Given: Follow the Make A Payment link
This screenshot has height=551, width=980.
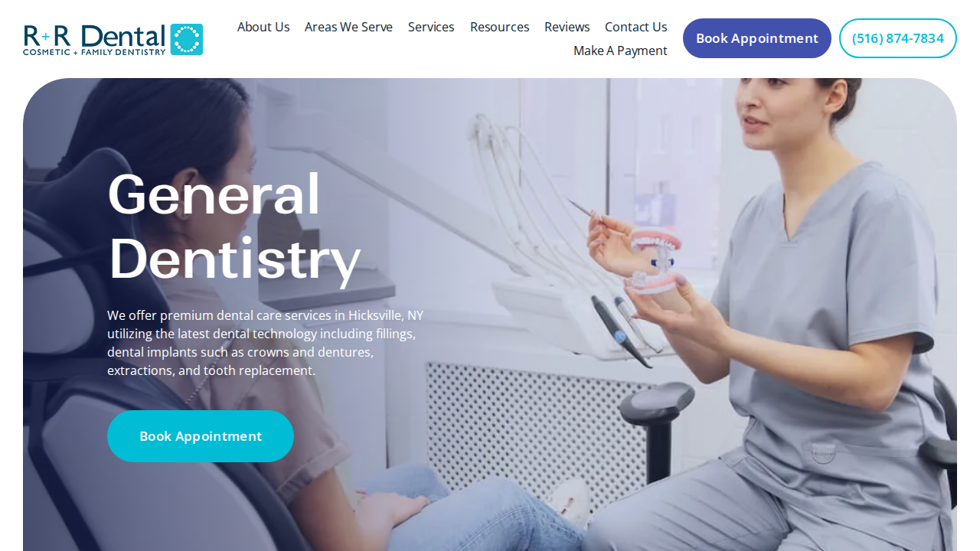Looking at the screenshot, I should point(620,51).
